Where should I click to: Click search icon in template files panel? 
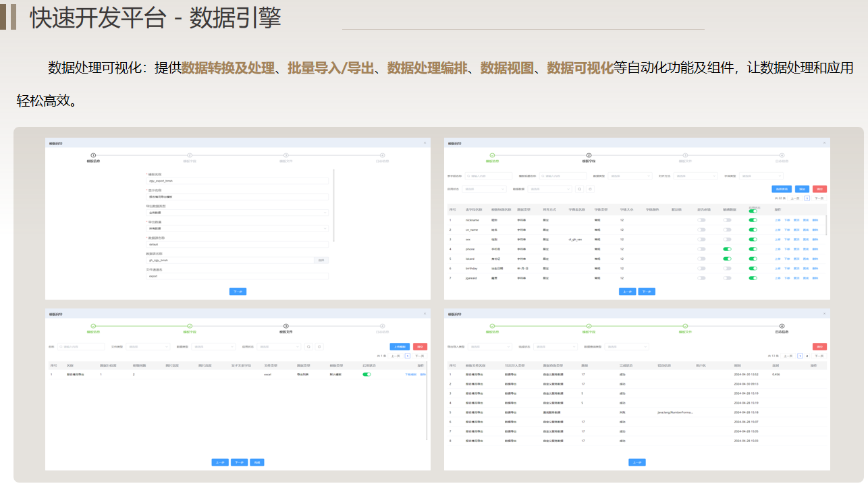coord(308,346)
